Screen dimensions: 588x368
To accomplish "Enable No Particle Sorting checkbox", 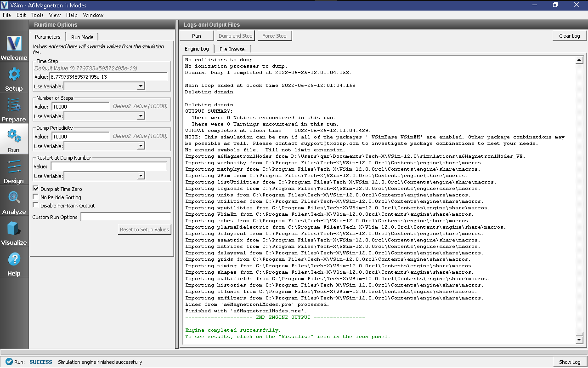I will click(36, 197).
